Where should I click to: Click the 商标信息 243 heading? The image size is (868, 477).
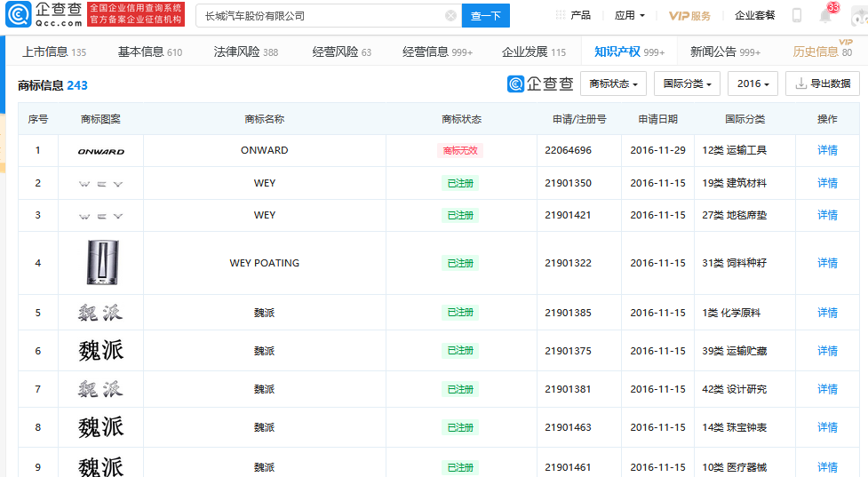(52, 85)
